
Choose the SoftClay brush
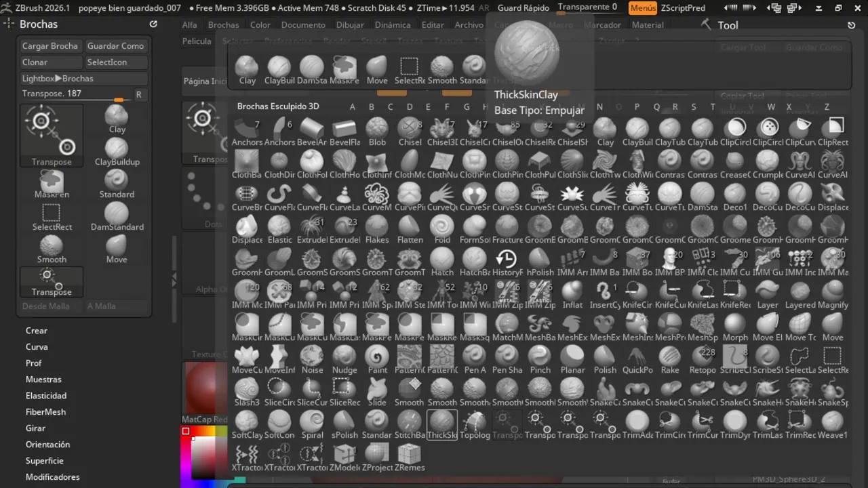click(x=247, y=424)
